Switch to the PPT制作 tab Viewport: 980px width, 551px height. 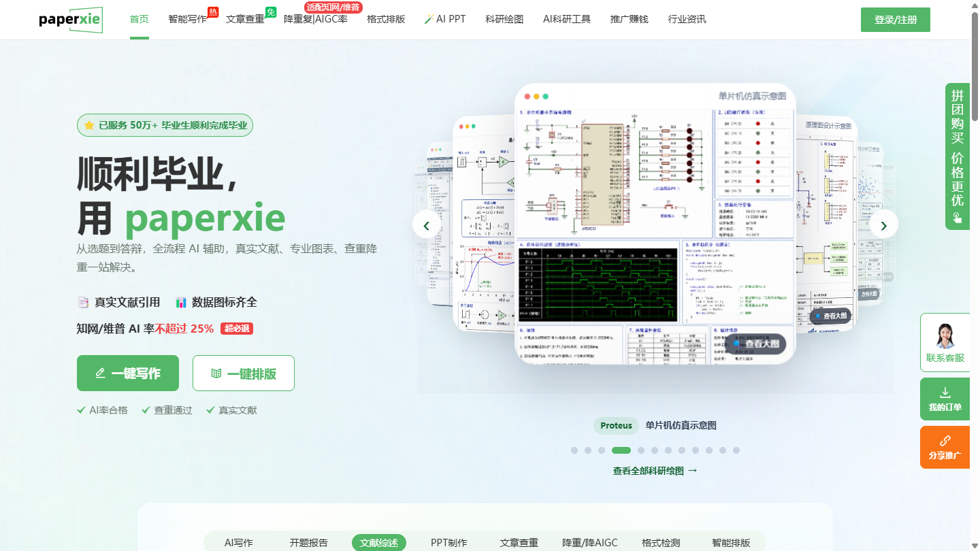coord(449,543)
